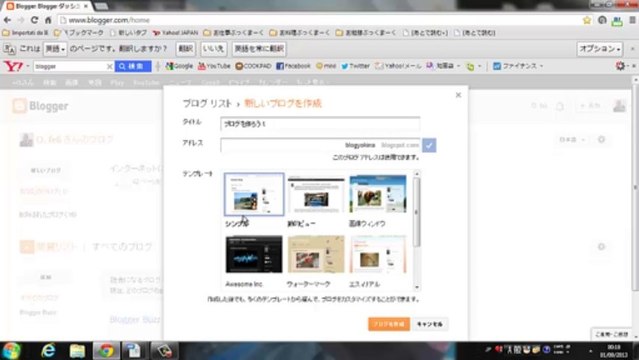Click ブログ リスト breadcrumb link
This screenshot has height=360, width=639.
click(207, 104)
